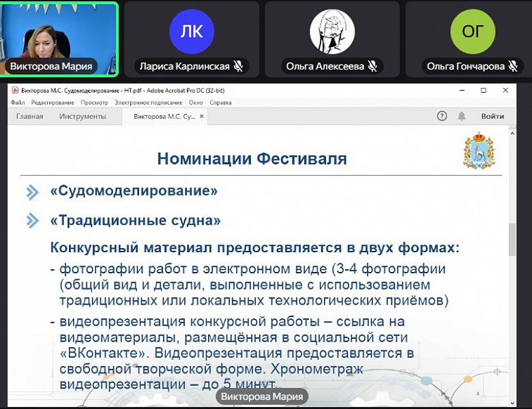The height and width of the screenshot is (409, 532).
Task: Switch to the Главная tab
Action: (30, 117)
